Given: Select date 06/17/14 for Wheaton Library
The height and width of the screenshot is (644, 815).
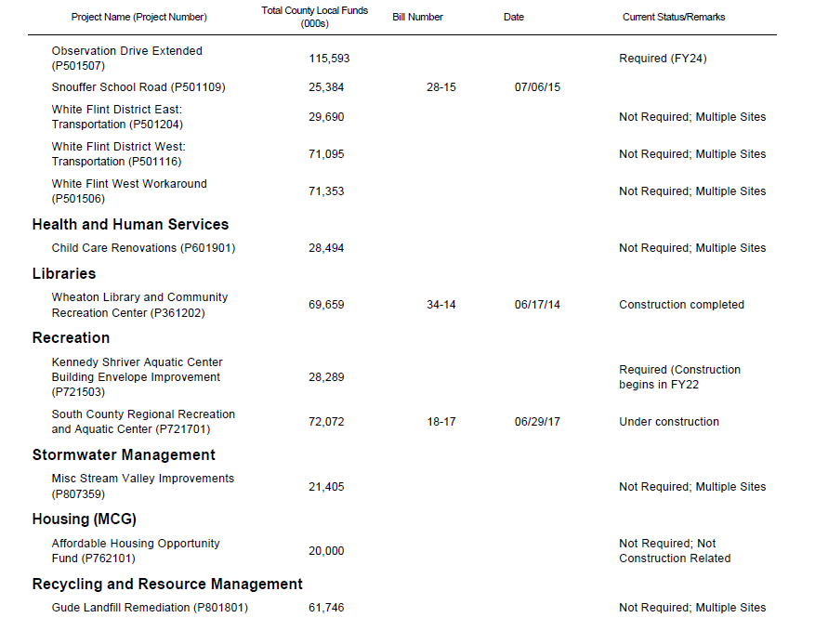Looking at the screenshot, I should 537,305.
